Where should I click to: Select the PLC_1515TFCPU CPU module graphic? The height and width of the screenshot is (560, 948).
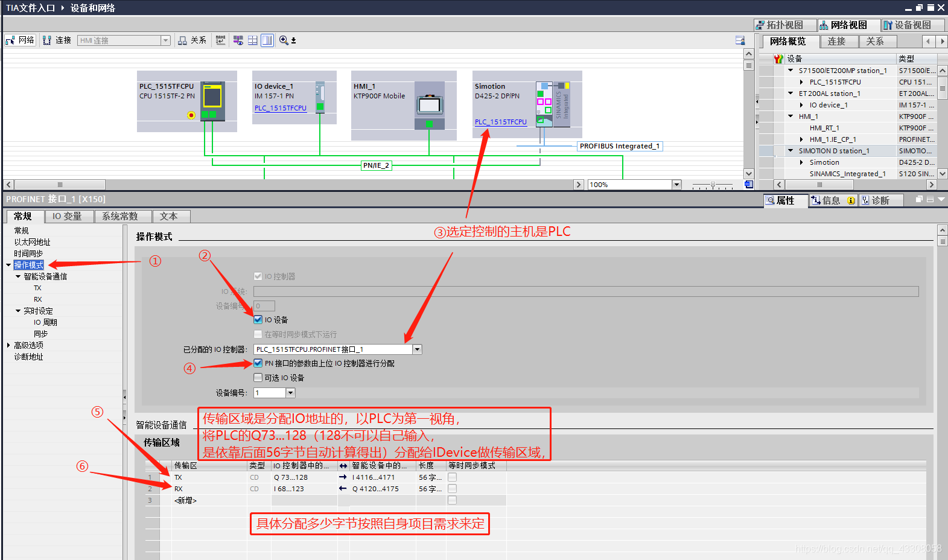(x=212, y=101)
